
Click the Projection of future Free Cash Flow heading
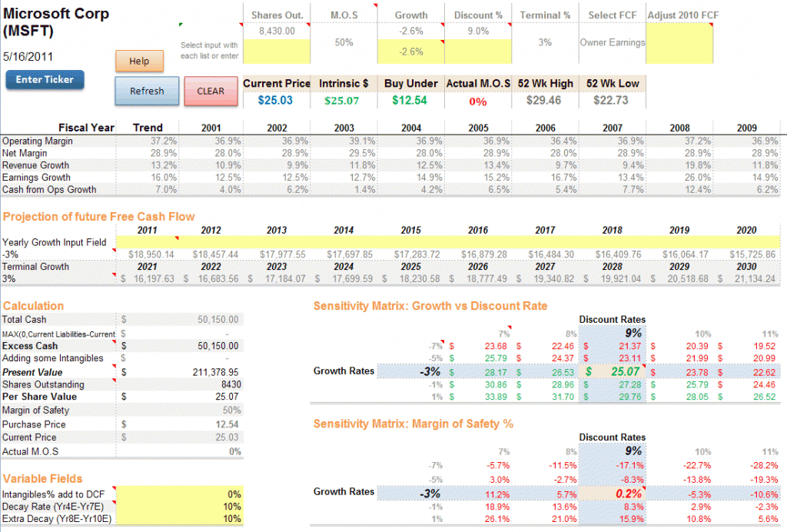(98, 217)
